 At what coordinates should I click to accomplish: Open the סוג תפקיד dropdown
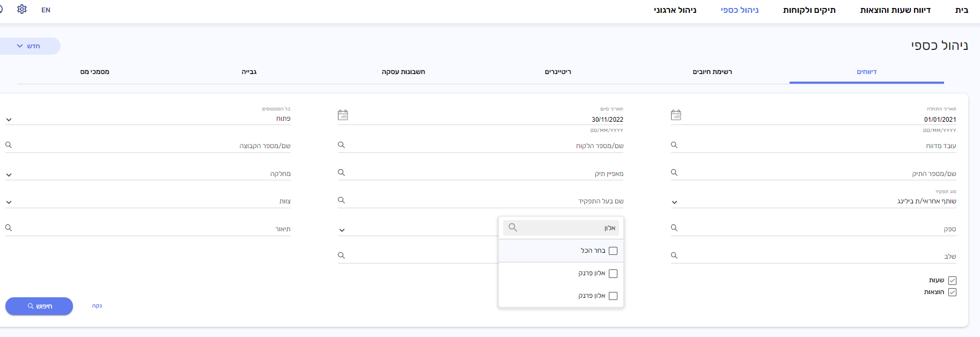pos(674,202)
